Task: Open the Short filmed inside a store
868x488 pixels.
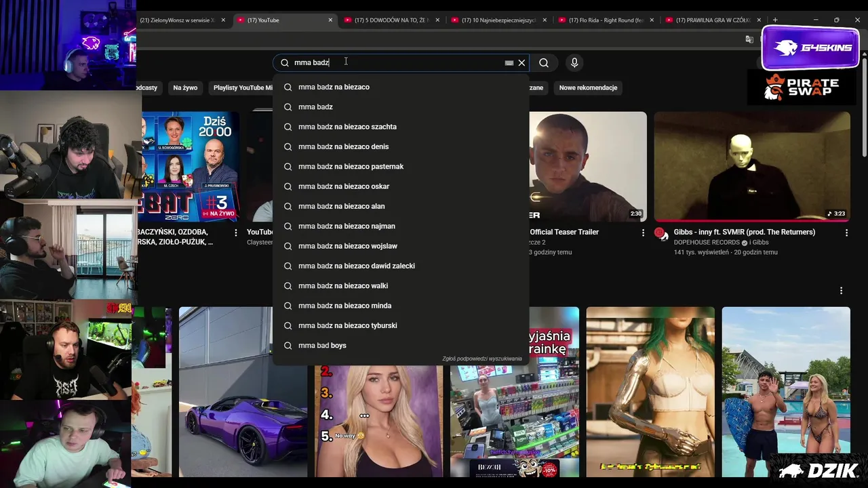Action: click(515, 420)
